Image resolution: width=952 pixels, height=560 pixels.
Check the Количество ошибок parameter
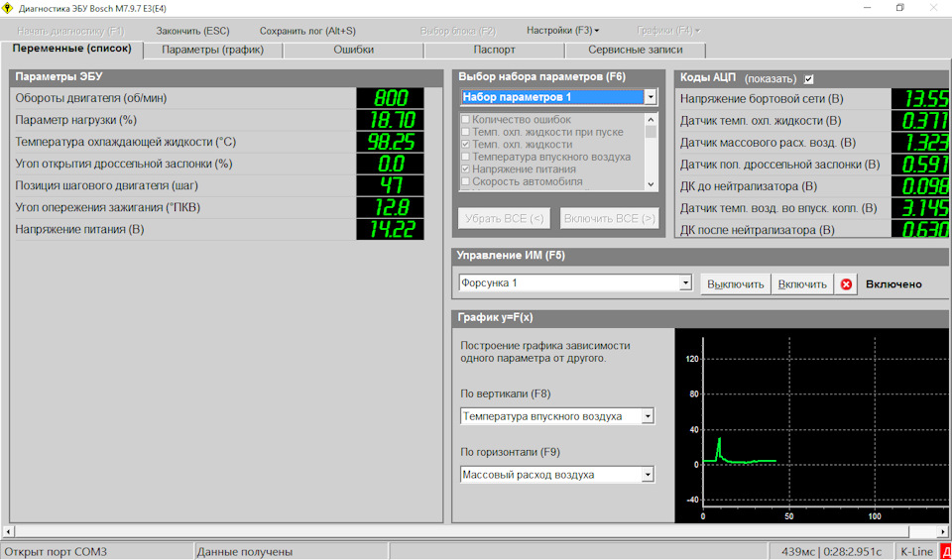[x=466, y=120]
